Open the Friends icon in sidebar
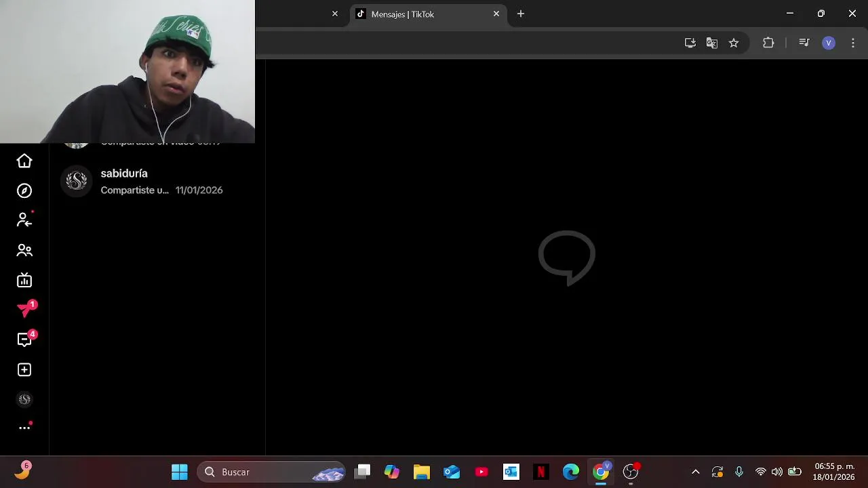 [x=24, y=250]
